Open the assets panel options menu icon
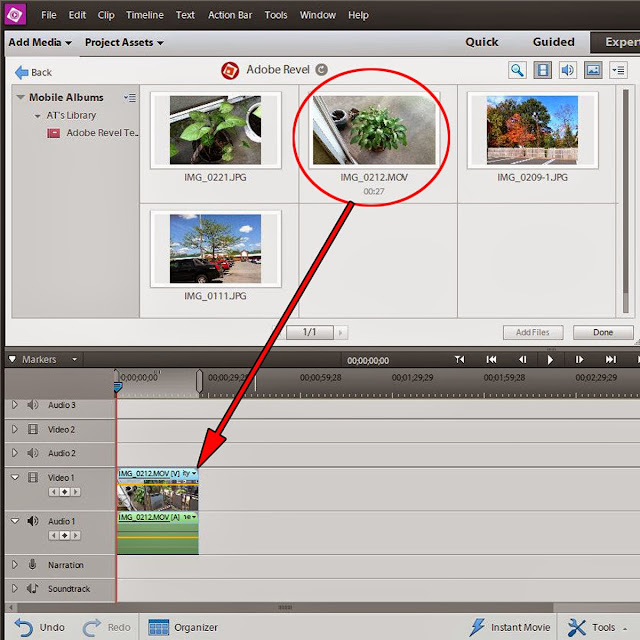Image resolution: width=640 pixels, height=640 pixels. point(618,70)
